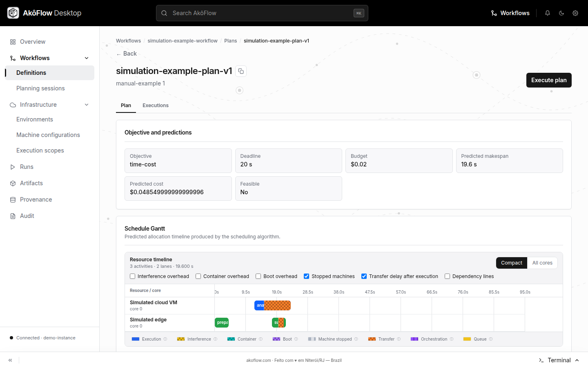Show Dependency lines checkbox
This screenshot has width=588, height=368.
point(447,276)
